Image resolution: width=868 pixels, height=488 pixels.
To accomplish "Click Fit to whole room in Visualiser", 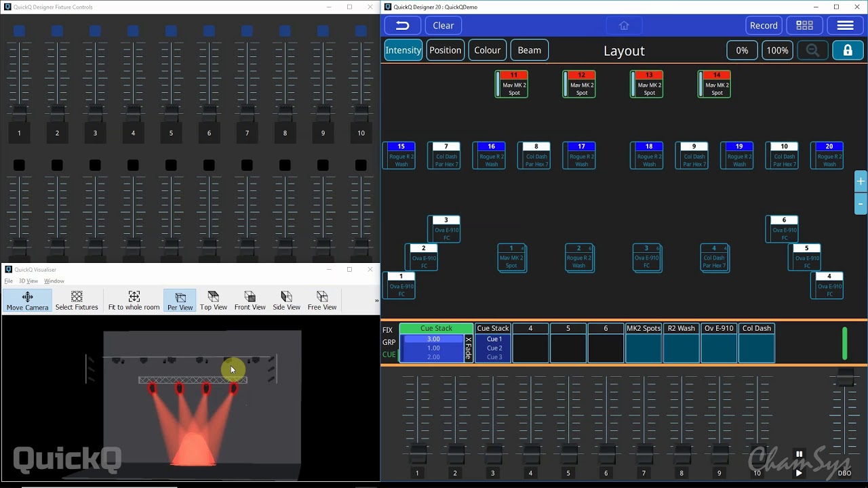I will point(134,301).
